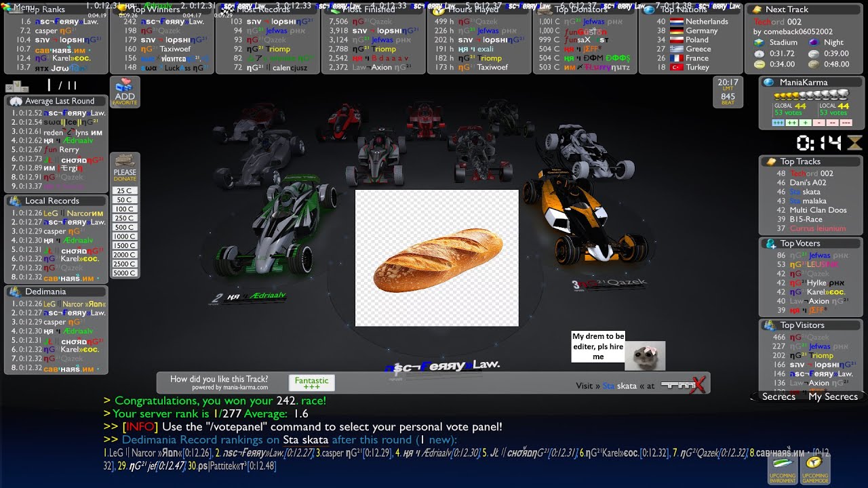Click the Top Nations globe icon
This screenshot has width=868, height=488.
(650, 9)
